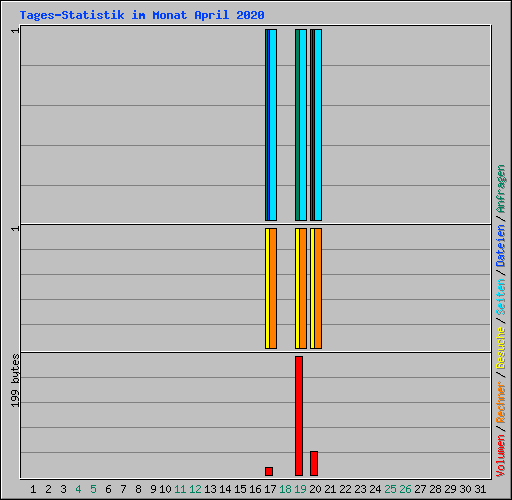Click the orange Rechner bar for day 20
The width and height of the screenshot is (512, 500).
pos(318,288)
